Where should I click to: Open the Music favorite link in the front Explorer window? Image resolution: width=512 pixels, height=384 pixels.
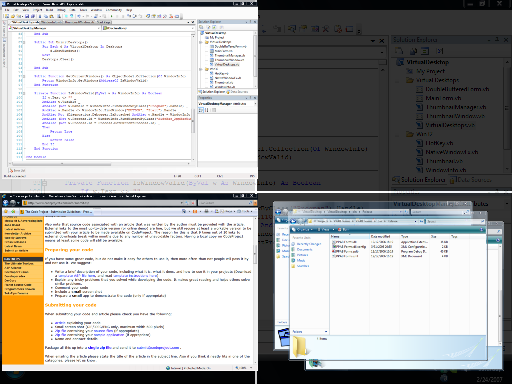pyautogui.click(x=298, y=260)
